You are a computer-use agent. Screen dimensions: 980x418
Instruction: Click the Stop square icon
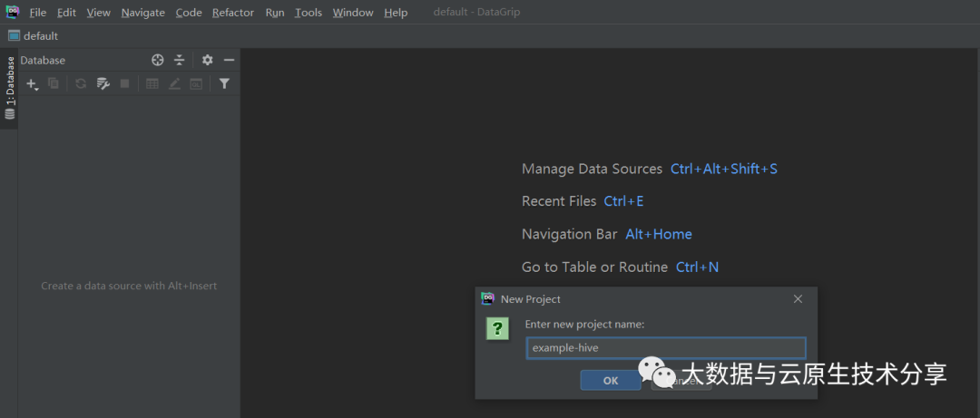125,83
